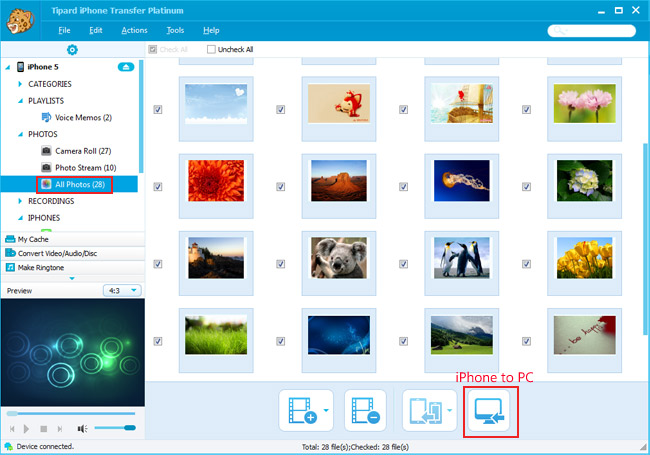Click the sidebar tree vertical scrollbar
650x455 pixels.
pos(141,116)
